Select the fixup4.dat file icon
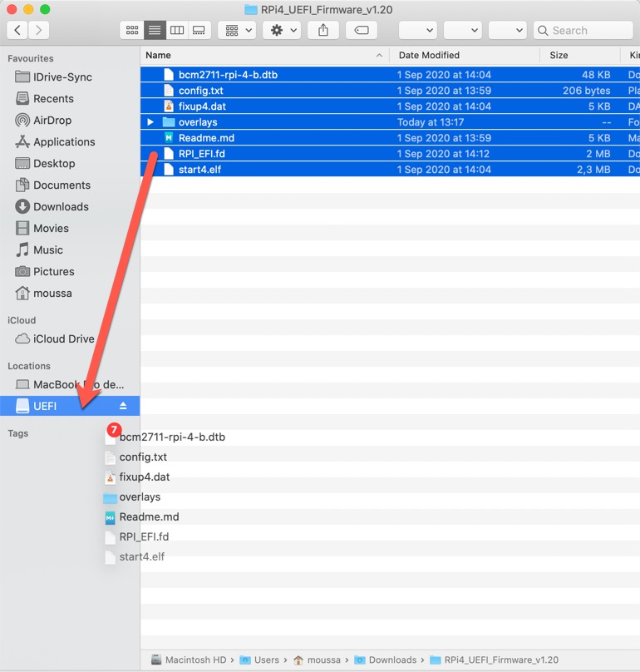The image size is (640, 672). [169, 106]
